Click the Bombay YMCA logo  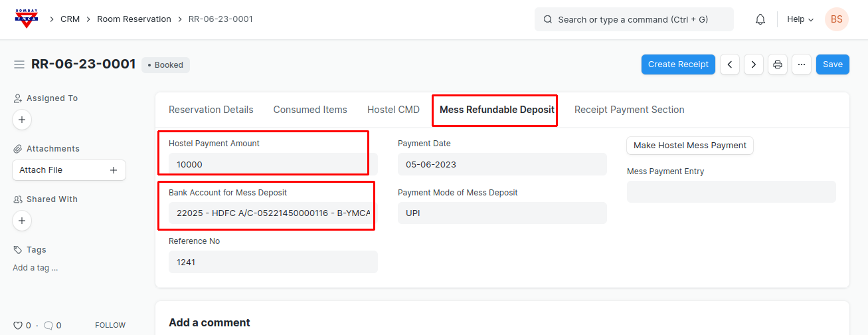(x=27, y=19)
